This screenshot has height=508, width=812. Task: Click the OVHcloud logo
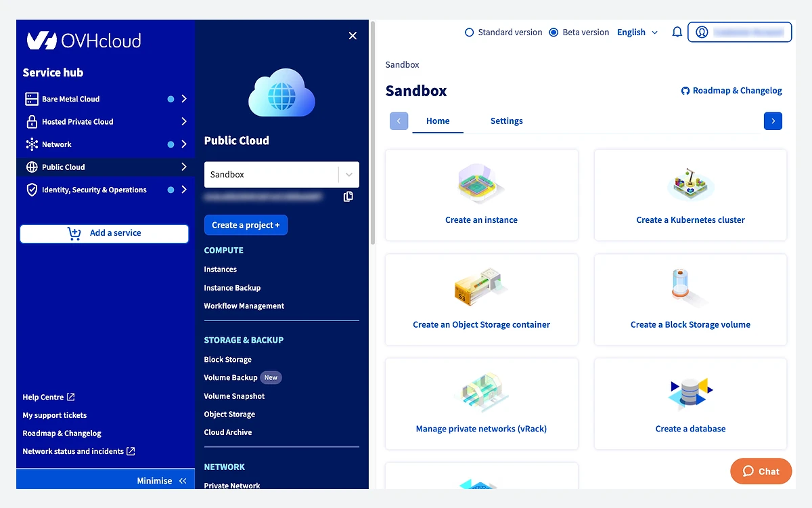[84, 41]
